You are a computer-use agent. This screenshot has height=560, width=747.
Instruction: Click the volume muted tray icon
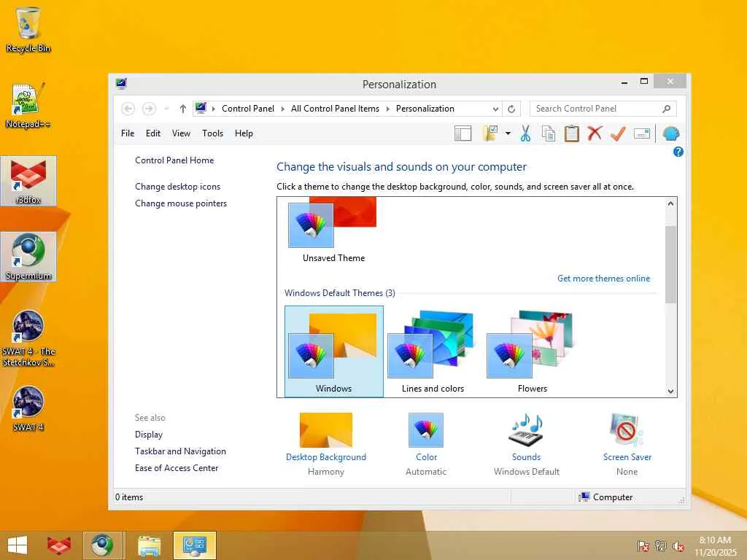click(x=678, y=546)
